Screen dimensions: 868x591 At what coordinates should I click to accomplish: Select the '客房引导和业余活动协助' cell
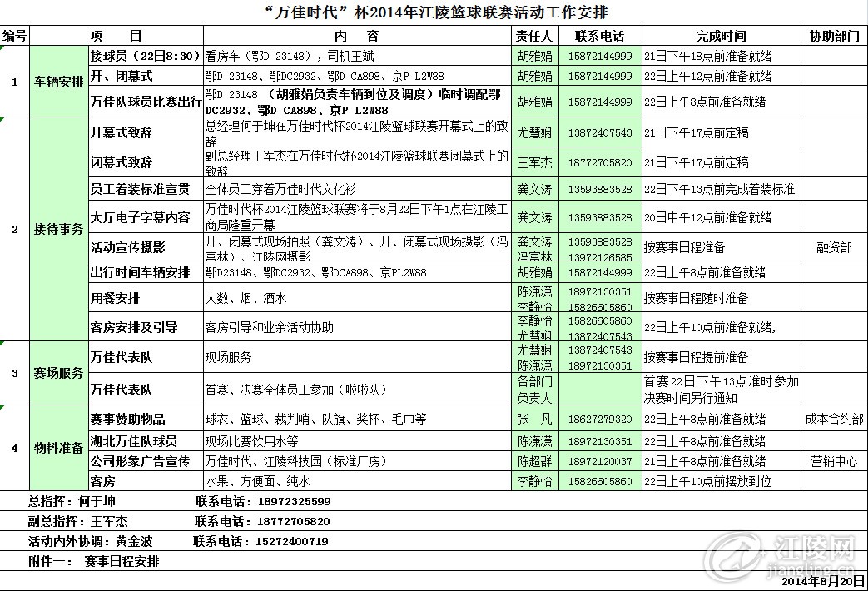click(357, 327)
